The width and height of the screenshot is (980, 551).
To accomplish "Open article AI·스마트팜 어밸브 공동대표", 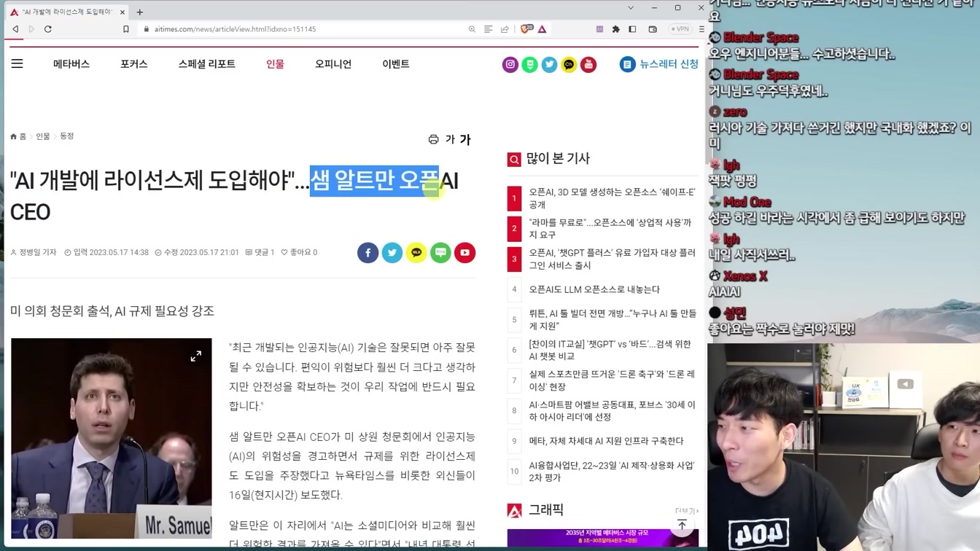I will [612, 410].
